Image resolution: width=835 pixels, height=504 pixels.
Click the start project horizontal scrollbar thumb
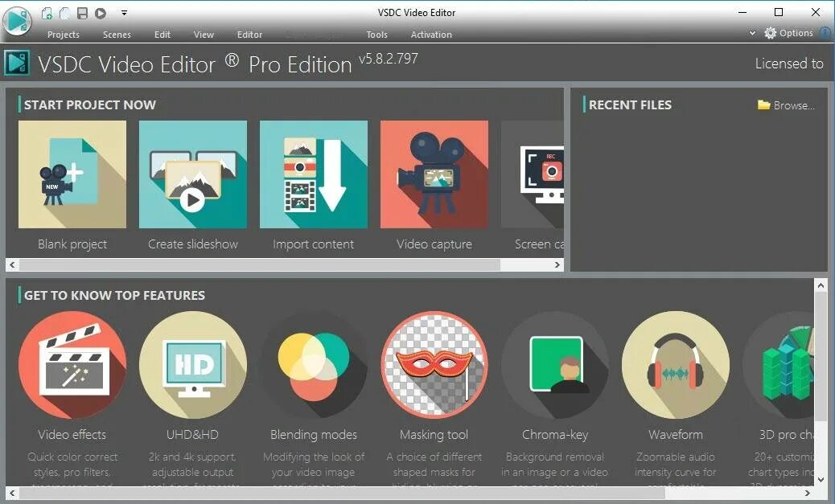(x=260, y=264)
